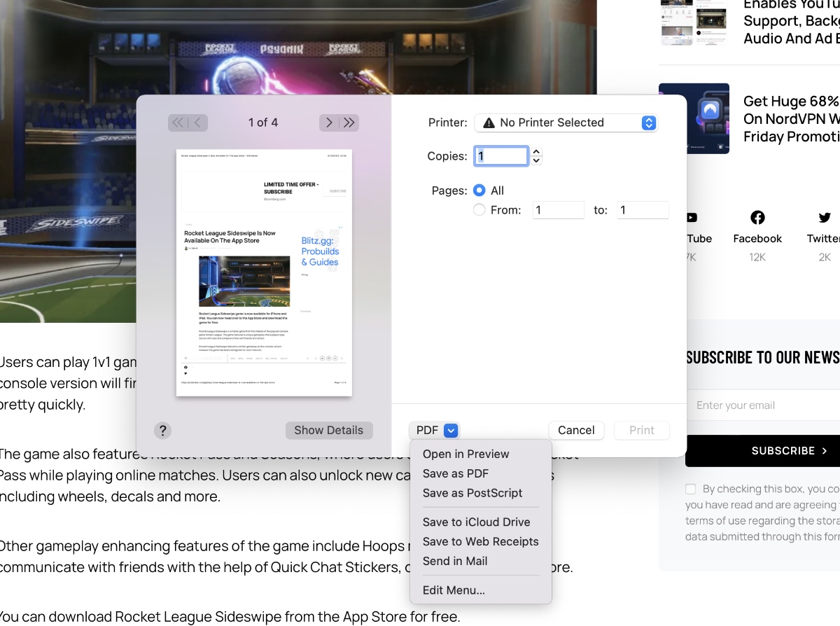Click the Facebook '12K' follower count
This screenshot has height=626, width=840.
coord(757,257)
